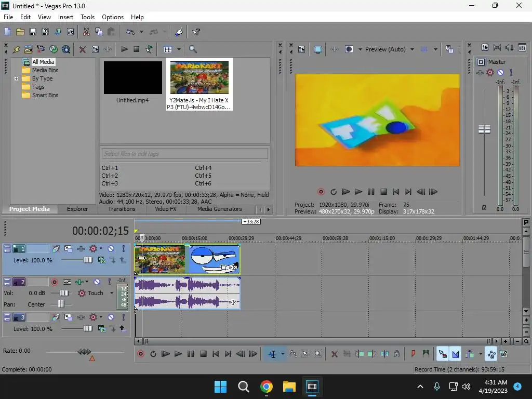Open the Overlays grid dropdown arrow
Screen dimensions: 532x399
tap(435, 49)
